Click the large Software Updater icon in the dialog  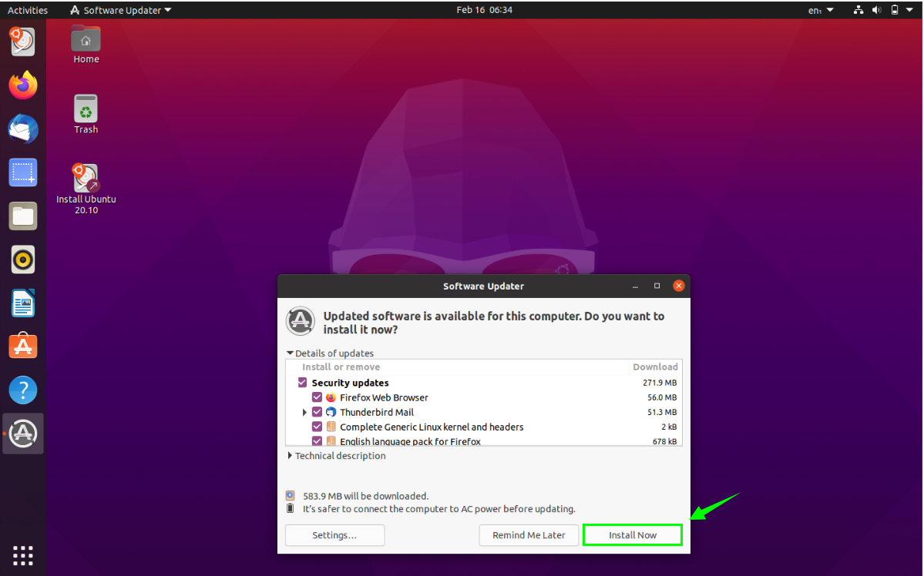(x=301, y=321)
